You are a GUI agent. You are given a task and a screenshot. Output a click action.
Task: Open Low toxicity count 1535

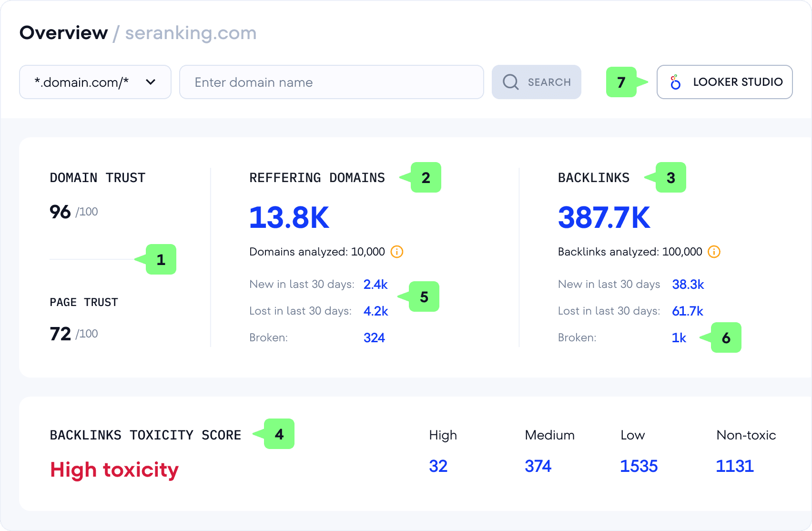(x=639, y=466)
